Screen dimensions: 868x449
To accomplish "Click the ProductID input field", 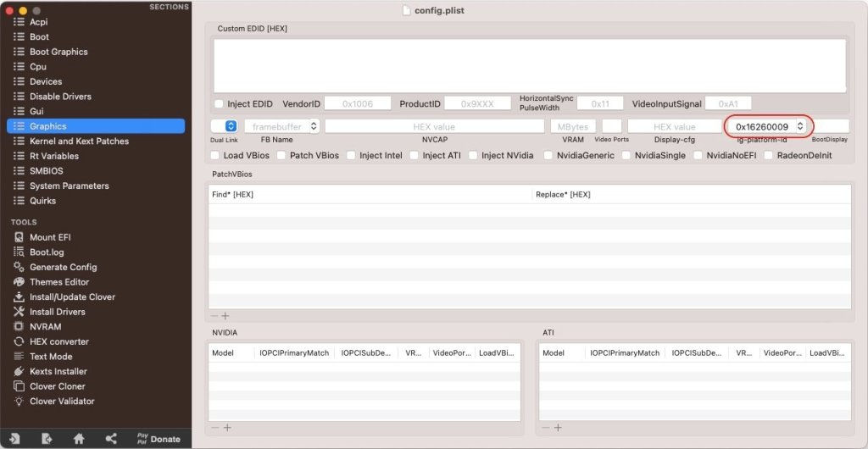I will (477, 103).
